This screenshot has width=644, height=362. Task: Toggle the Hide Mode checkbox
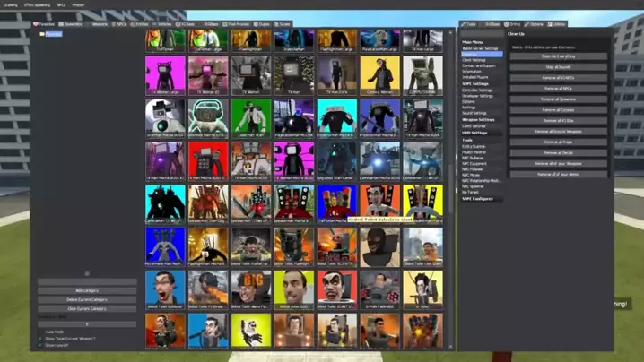pyautogui.click(x=40, y=332)
